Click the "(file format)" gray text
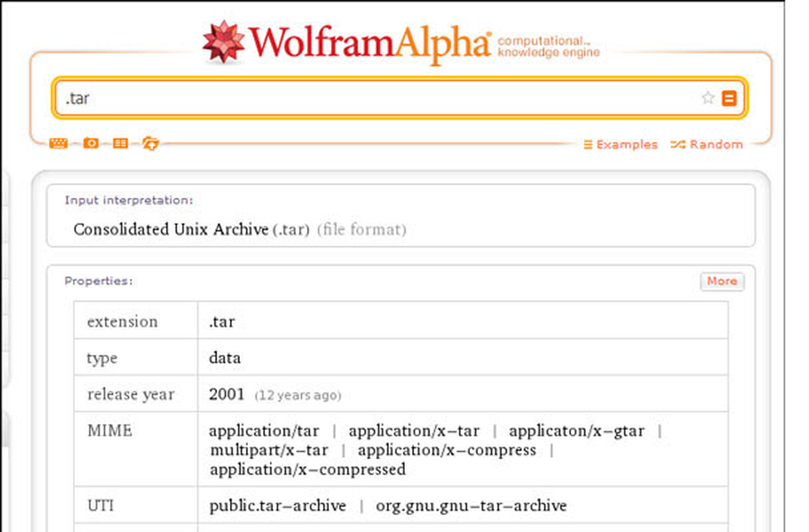809x532 pixels. 362,230
